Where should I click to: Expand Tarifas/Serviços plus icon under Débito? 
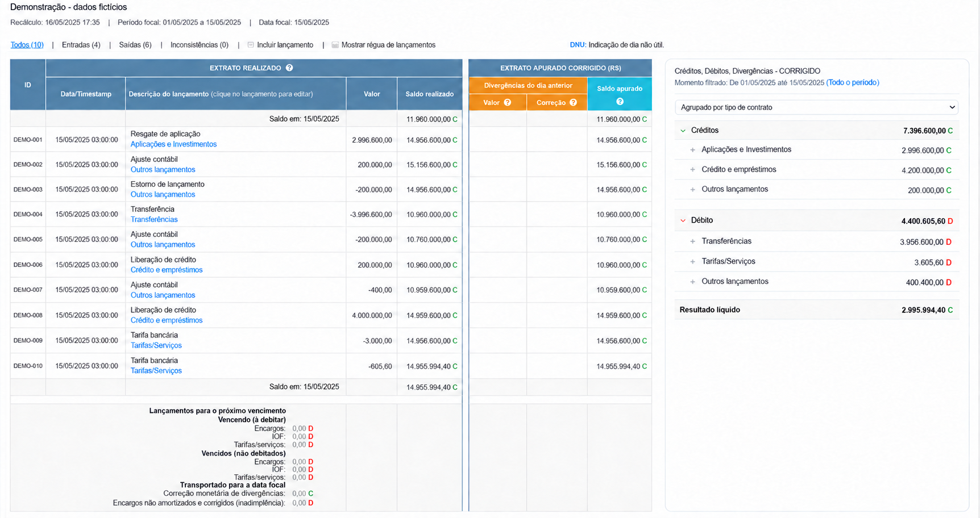pyautogui.click(x=692, y=262)
